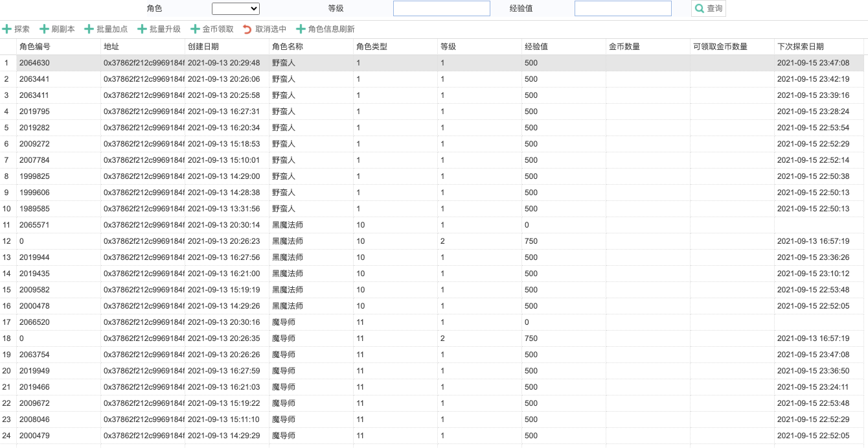Click the plus icon beside 金币领取
The height and width of the screenshot is (448, 868).
pos(195,29)
